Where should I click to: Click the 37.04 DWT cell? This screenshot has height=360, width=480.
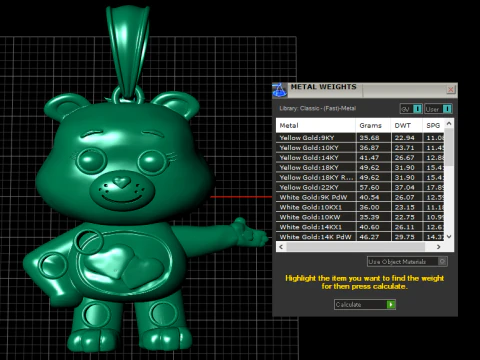[407, 187]
